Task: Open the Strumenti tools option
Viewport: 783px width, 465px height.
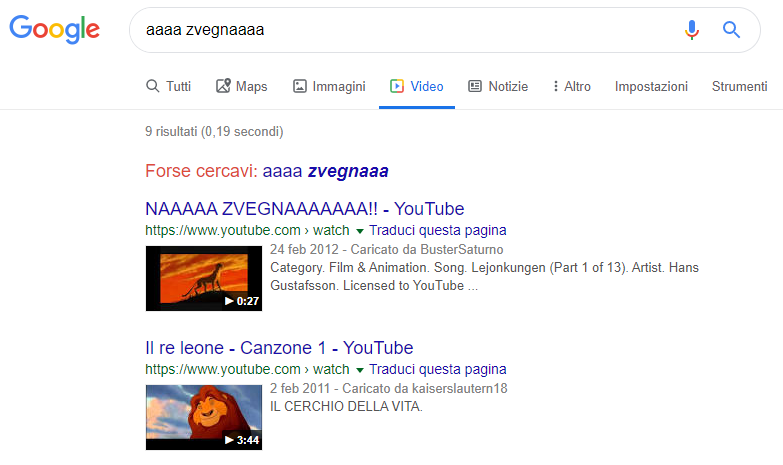Action: (740, 86)
